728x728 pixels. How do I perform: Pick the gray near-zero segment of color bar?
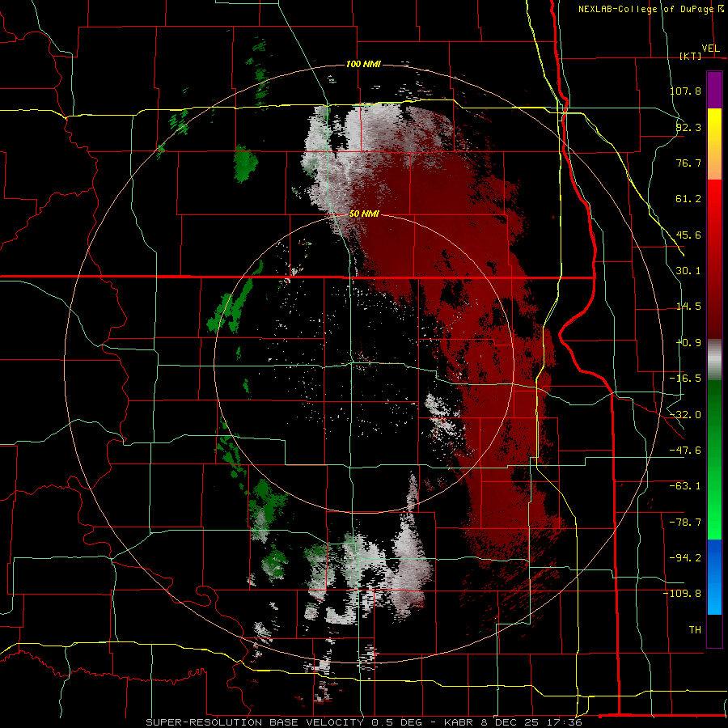pyautogui.click(x=714, y=360)
